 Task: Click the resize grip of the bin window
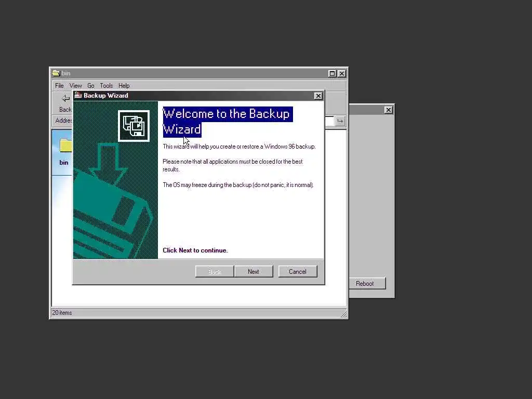(x=343, y=314)
